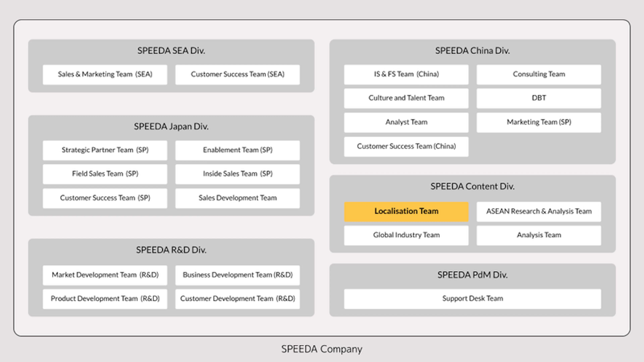Select Field Sales Team (SP) box
Screen dimensions: 644x362
click(105, 174)
